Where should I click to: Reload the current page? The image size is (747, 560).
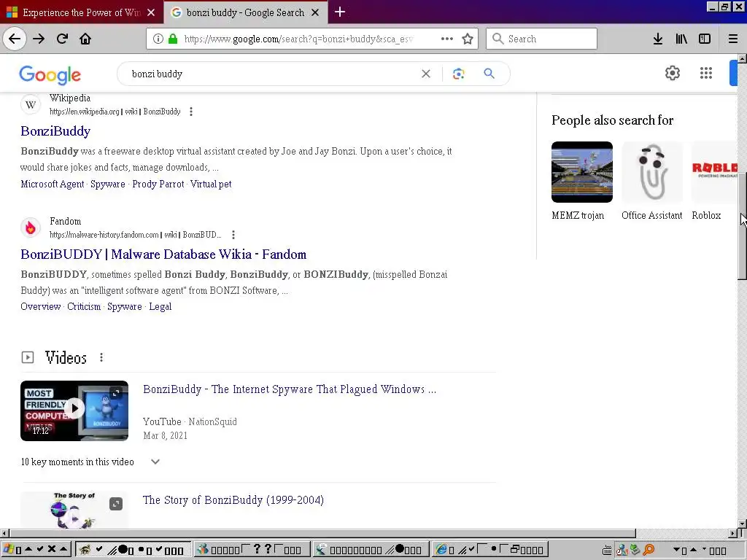[x=62, y=39]
